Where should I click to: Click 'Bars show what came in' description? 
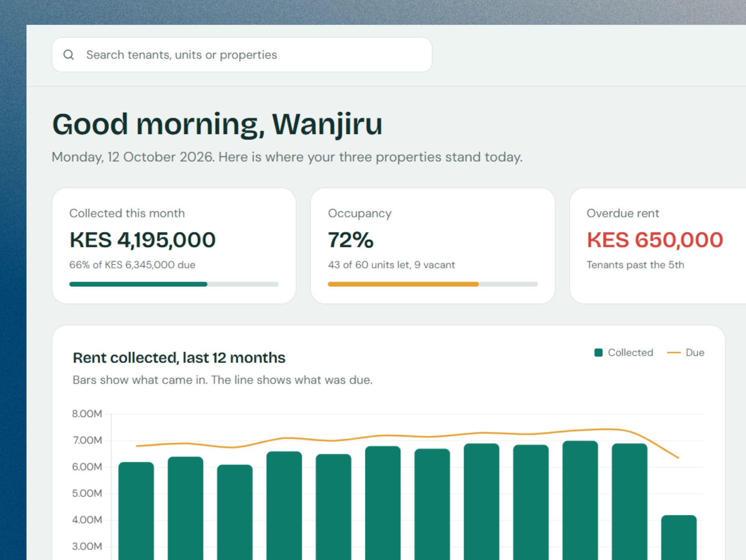coord(223,380)
